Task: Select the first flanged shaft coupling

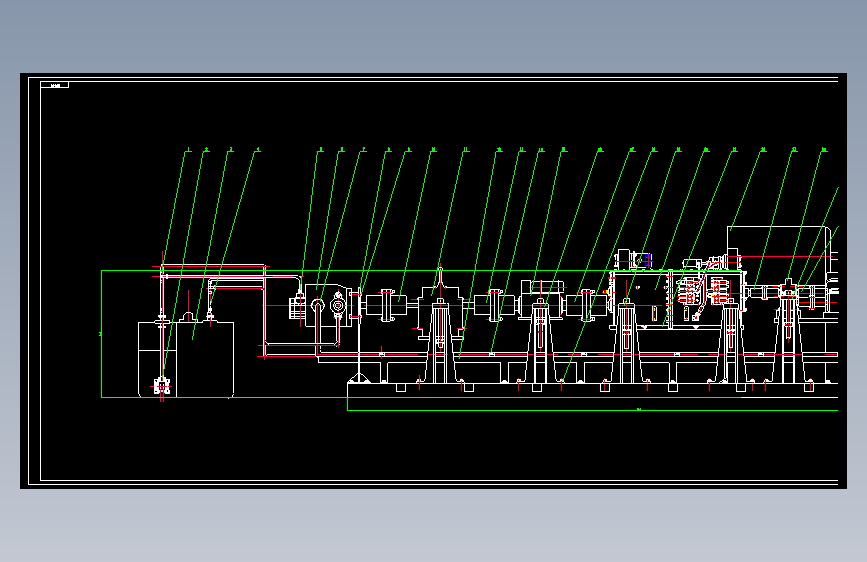Action: tap(387, 305)
